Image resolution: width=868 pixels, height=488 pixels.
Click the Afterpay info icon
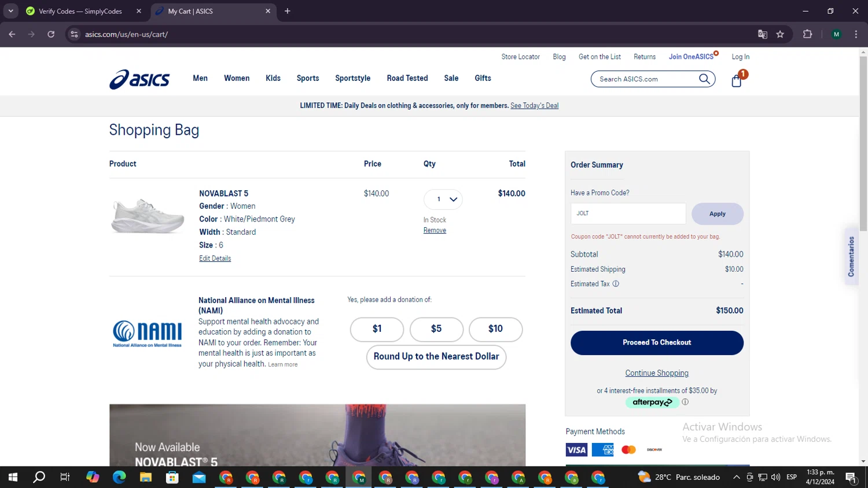(x=685, y=402)
